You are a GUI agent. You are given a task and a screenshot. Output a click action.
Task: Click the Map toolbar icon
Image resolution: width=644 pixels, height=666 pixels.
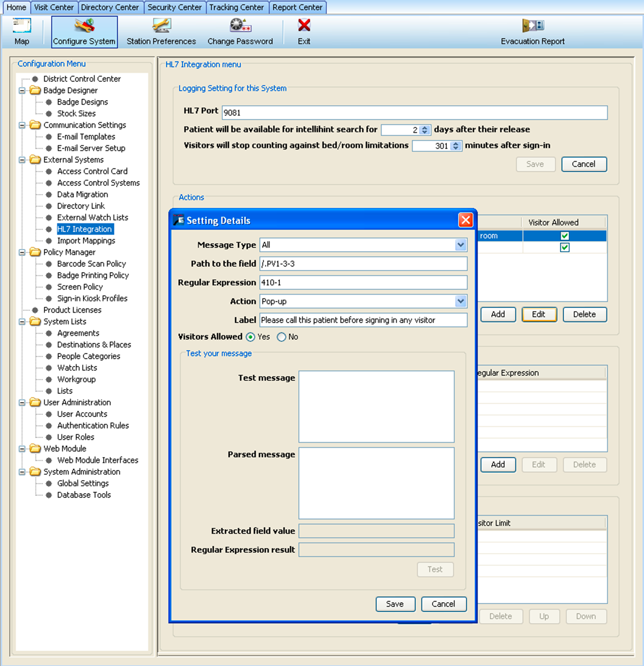tap(21, 27)
